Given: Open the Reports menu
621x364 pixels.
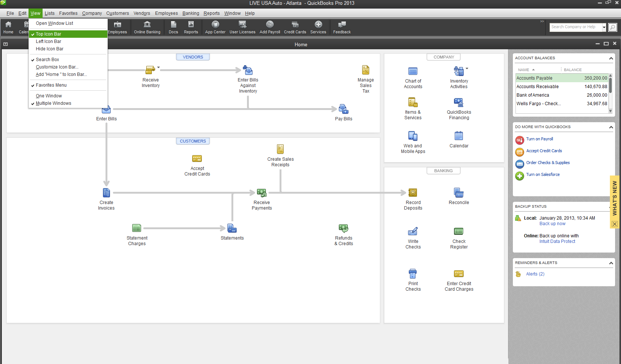Looking at the screenshot, I should tap(211, 13).
